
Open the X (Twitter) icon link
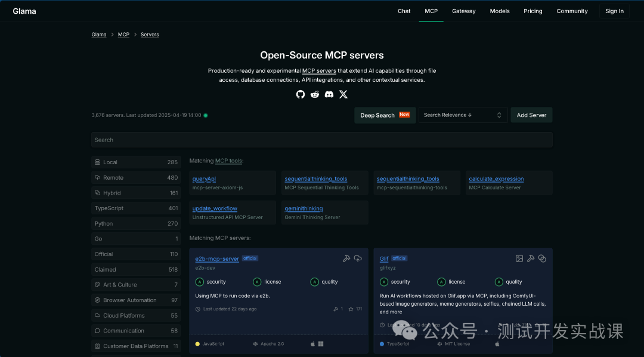click(343, 94)
